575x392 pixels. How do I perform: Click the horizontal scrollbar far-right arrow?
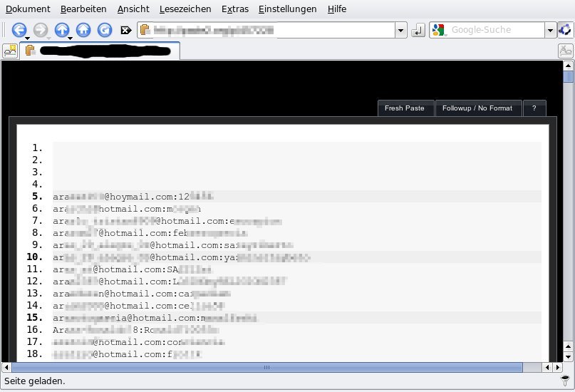tap(558, 367)
